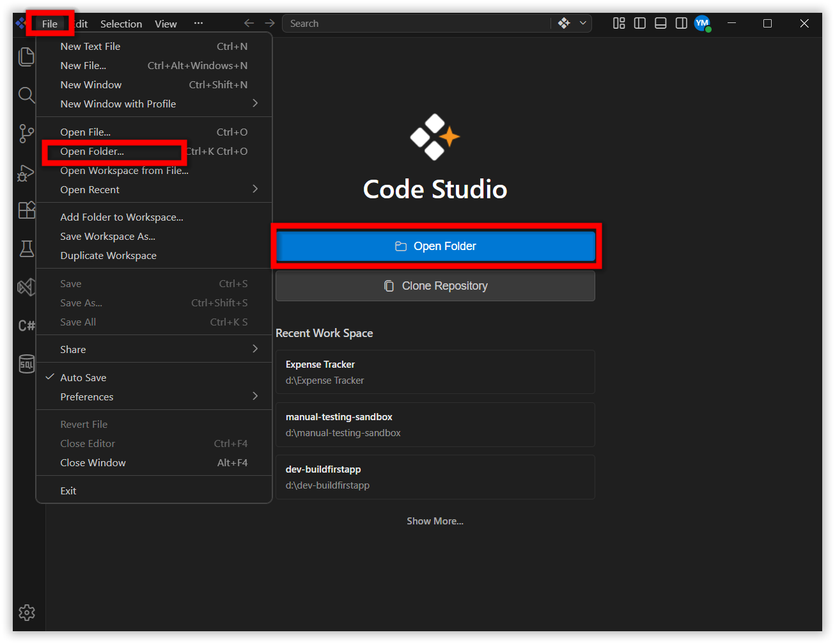This screenshot has width=835, height=644.
Task: Expand New Window with Profile submenu
Action: [154, 104]
